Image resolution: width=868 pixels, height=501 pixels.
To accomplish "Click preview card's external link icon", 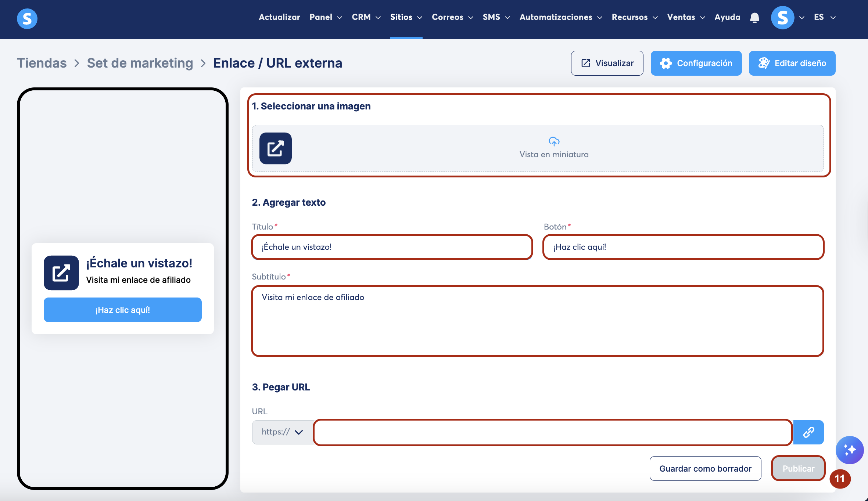I will [61, 273].
